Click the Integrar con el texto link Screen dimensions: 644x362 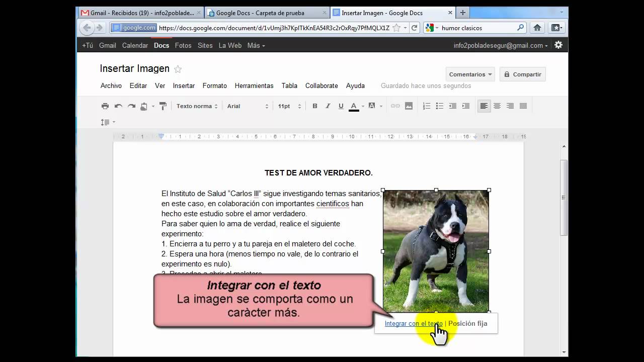(414, 324)
